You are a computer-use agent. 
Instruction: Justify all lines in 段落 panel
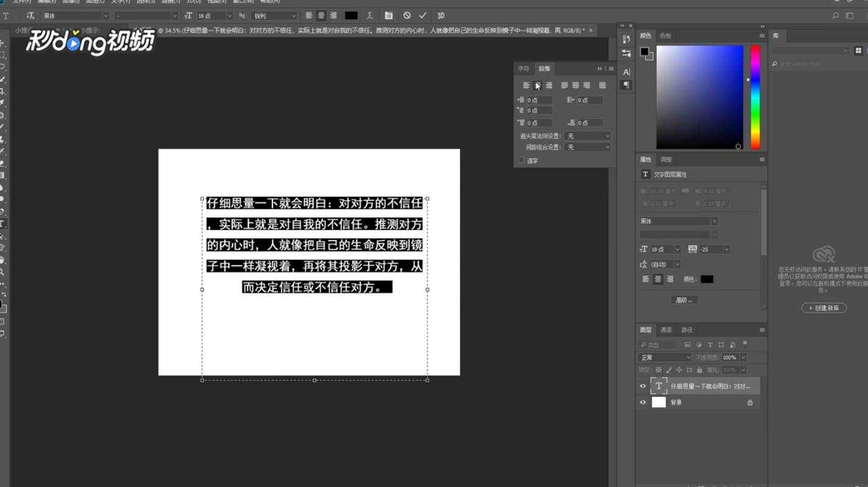pos(602,85)
